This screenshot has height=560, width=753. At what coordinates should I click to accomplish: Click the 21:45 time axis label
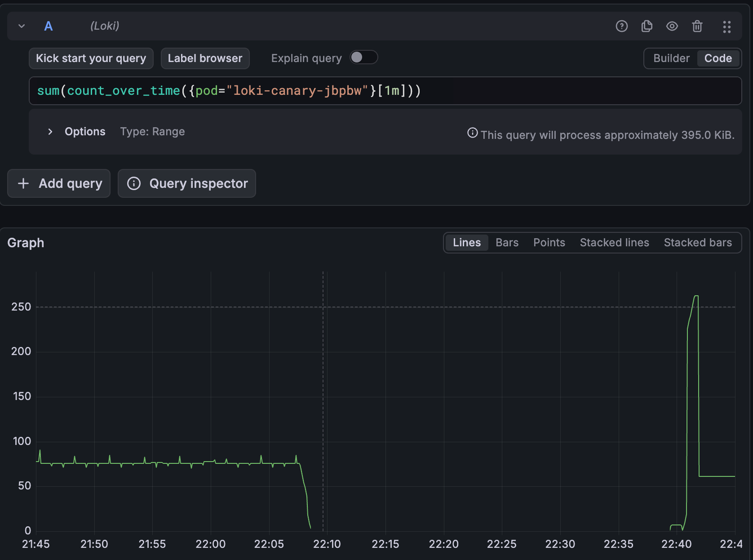pos(36,544)
